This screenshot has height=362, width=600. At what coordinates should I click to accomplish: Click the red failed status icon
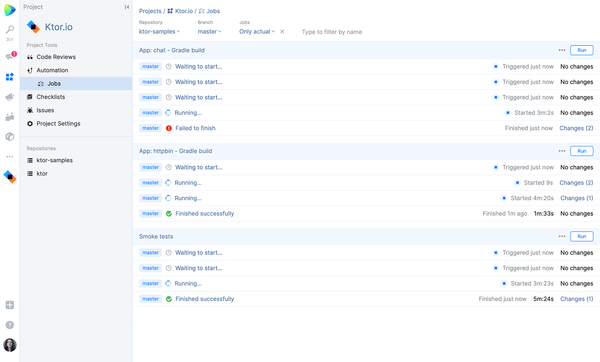169,128
